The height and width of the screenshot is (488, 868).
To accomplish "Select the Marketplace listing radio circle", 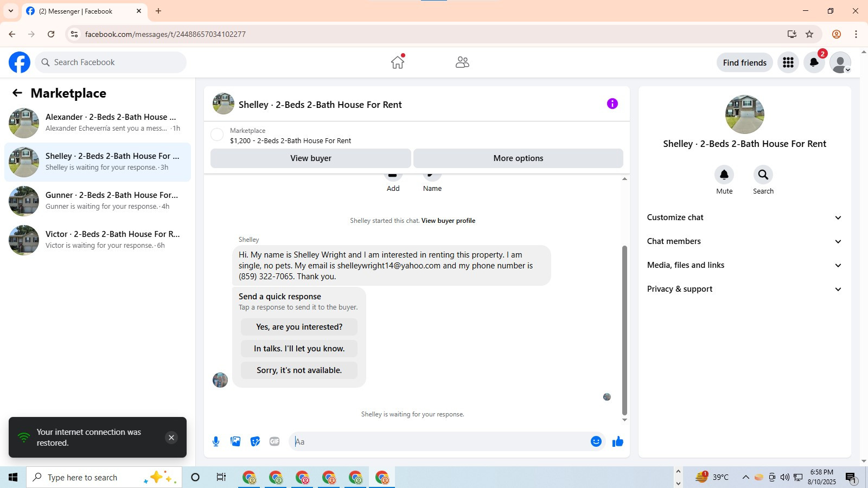I will 217,135.
